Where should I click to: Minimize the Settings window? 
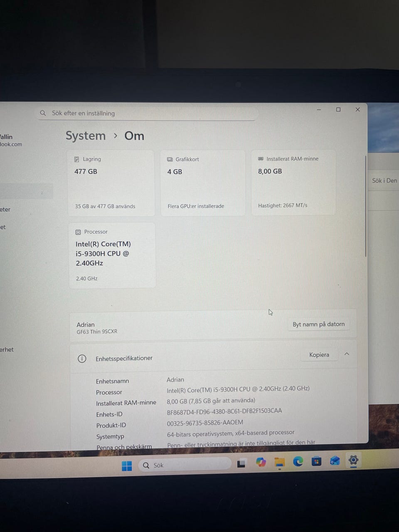click(319, 110)
